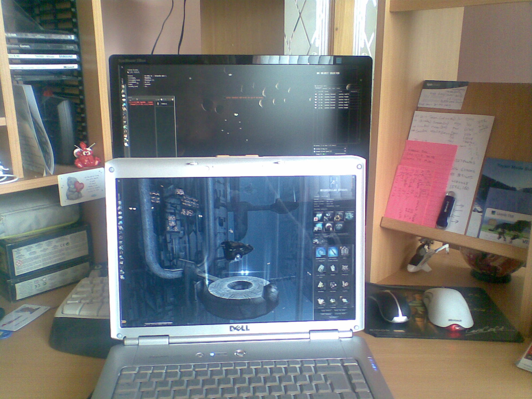
Task: Select the white gate-shaped item in hangar top row
Action: (x=345, y=251)
